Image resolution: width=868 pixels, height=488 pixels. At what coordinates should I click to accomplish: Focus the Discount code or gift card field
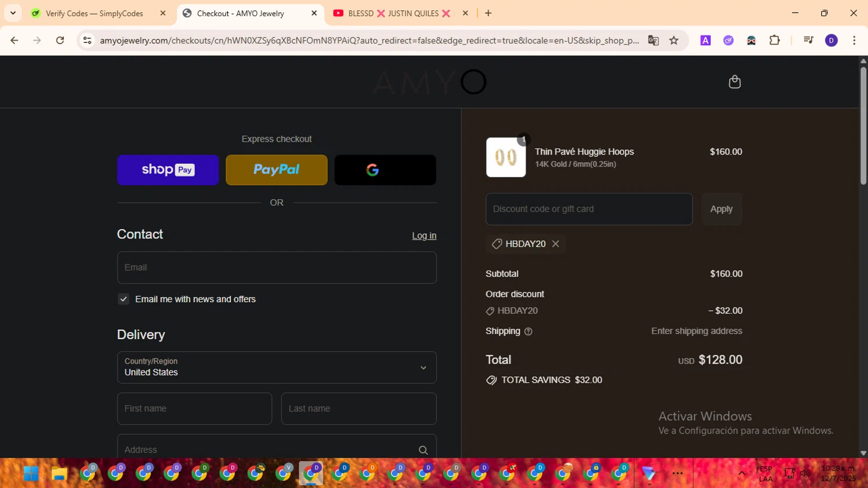click(x=589, y=209)
